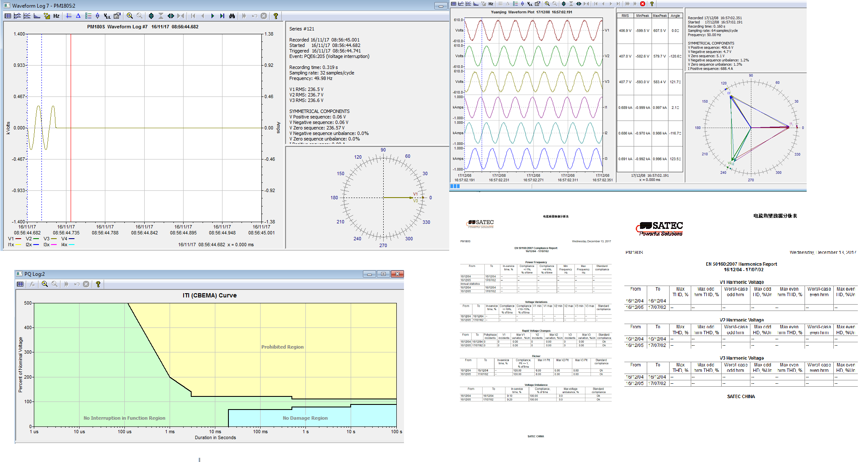Click the green V2 legend line swatch
The image size is (868, 462).
tap(36, 239)
